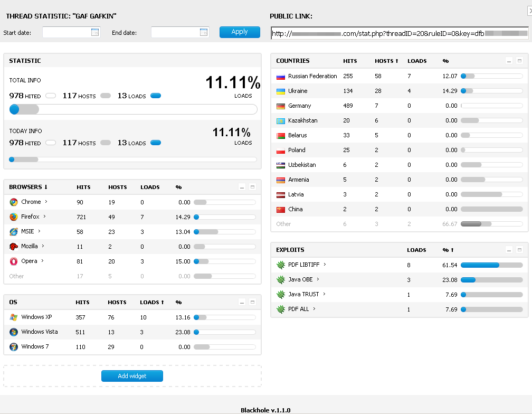Expand the Chrome versions arrow
This screenshot has height=414, width=532.
[x=46, y=202]
